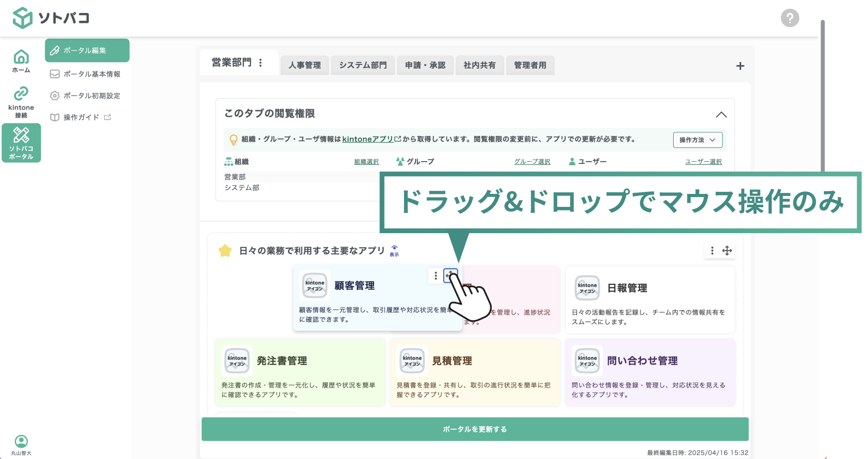The width and height of the screenshot is (868, 459).
Task: Click the + button to add a new tab
Action: [740, 66]
